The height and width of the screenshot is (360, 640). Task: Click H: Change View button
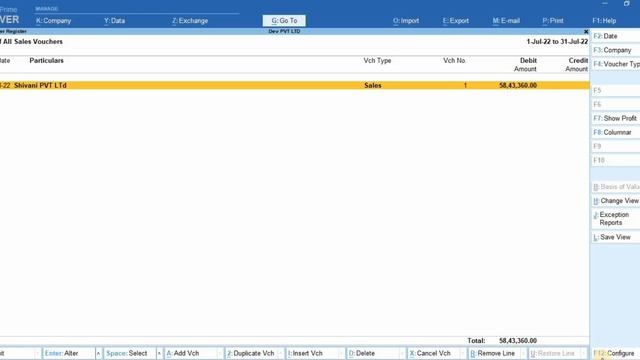[616, 201]
